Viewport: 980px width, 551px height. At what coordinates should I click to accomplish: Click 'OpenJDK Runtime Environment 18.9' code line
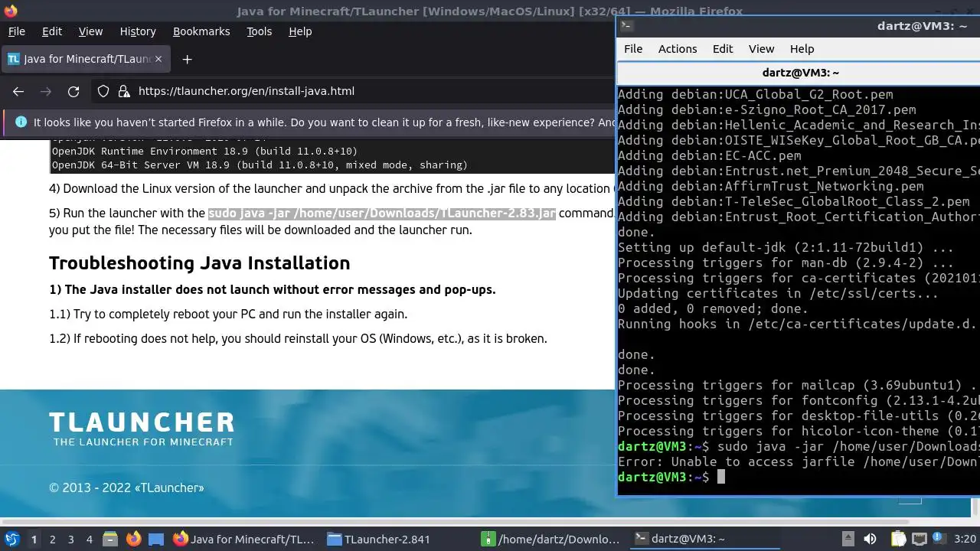(x=204, y=151)
